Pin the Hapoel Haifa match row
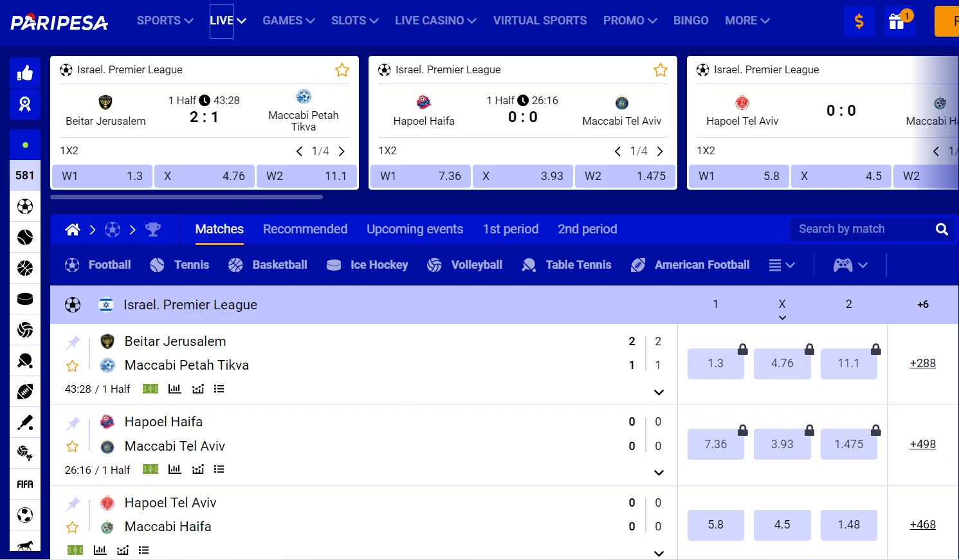The width and height of the screenshot is (959, 560). point(73,423)
